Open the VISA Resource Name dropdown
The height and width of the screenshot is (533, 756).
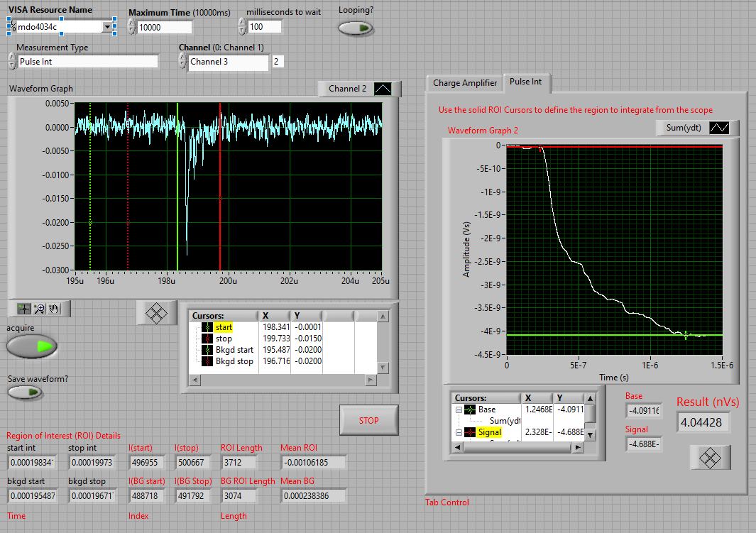109,27
